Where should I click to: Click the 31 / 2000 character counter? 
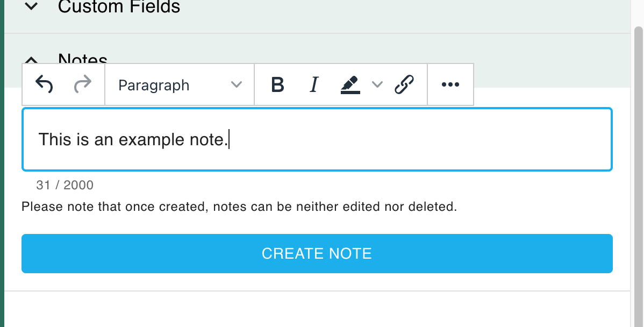click(x=65, y=185)
